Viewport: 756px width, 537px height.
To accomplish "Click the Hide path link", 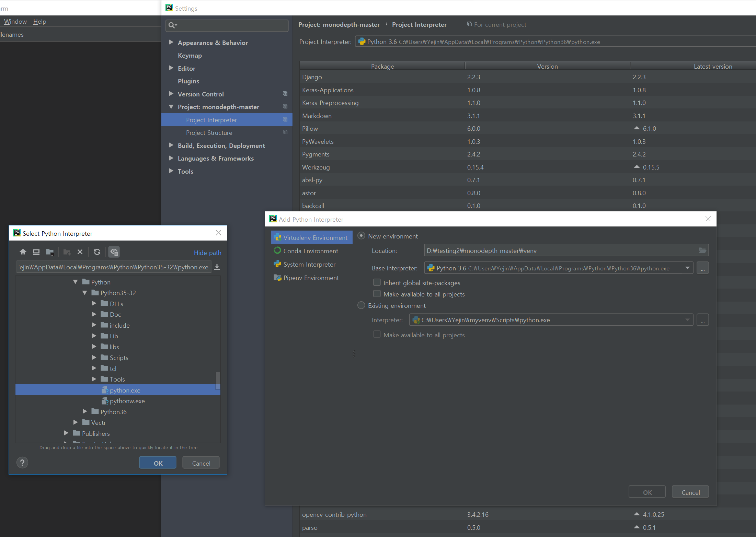I will [x=207, y=253].
